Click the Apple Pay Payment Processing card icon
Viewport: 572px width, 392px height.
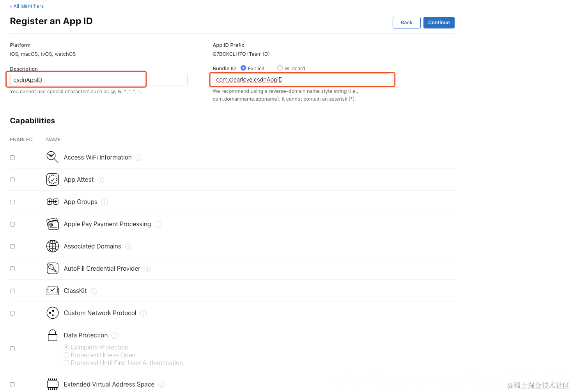click(x=52, y=224)
